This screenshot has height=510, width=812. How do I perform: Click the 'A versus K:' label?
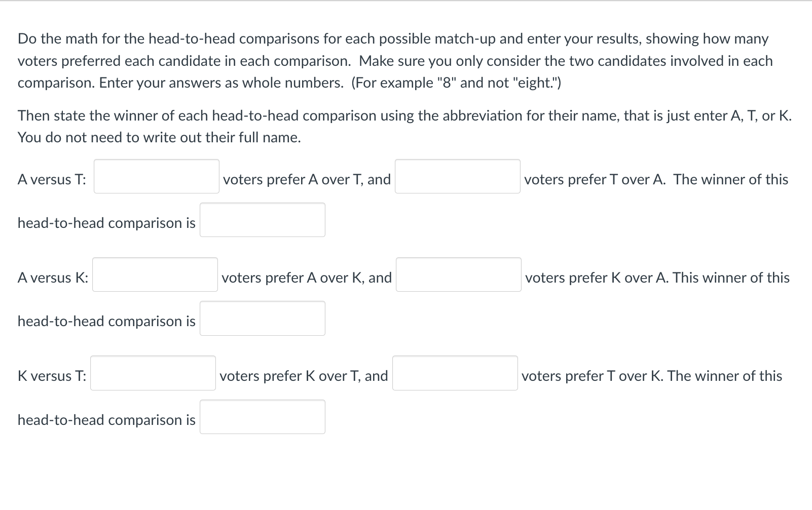(x=53, y=278)
